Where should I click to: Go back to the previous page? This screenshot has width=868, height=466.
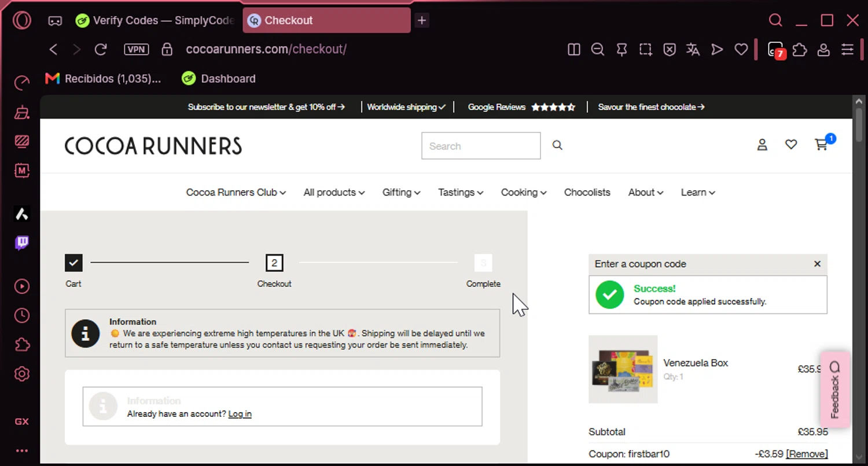click(x=53, y=50)
